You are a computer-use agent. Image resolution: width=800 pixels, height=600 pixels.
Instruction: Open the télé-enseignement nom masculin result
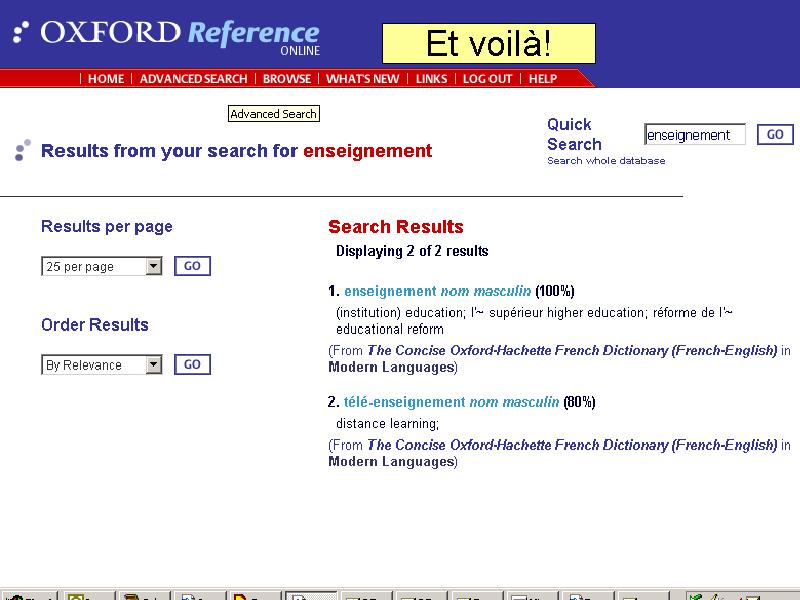point(452,402)
